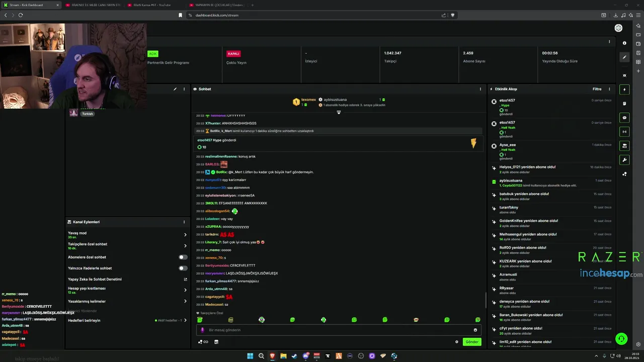This screenshot has height=362, width=644.
Task: Open the emoji picker in message box
Action: click(x=475, y=330)
